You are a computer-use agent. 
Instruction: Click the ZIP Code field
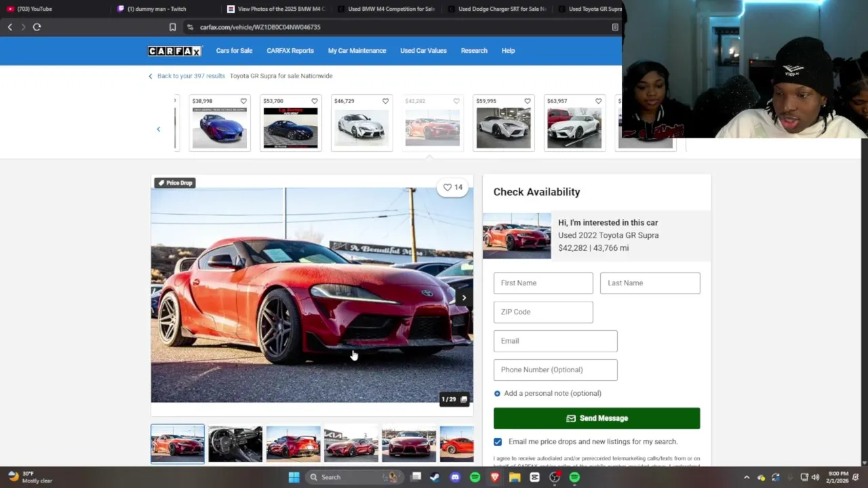pos(543,312)
